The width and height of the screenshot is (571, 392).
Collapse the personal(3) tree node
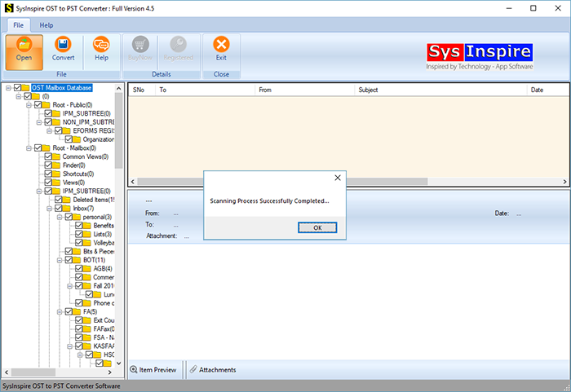tap(60, 218)
